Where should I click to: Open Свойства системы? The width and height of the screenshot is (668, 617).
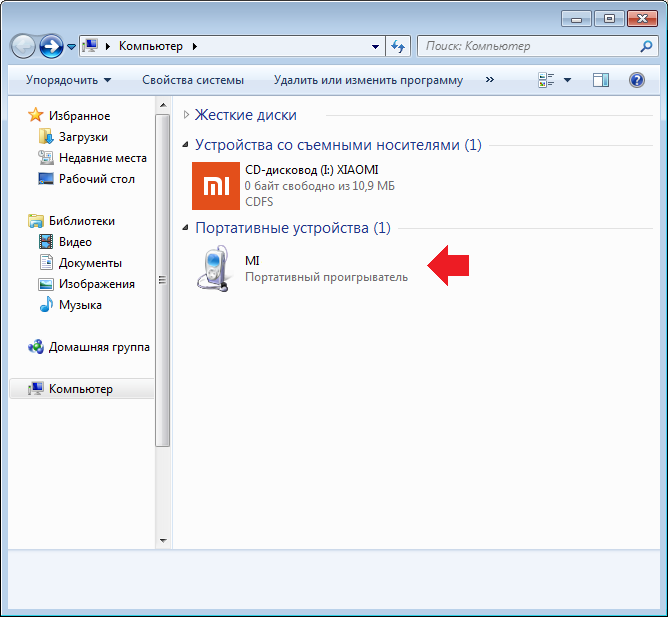click(x=193, y=80)
